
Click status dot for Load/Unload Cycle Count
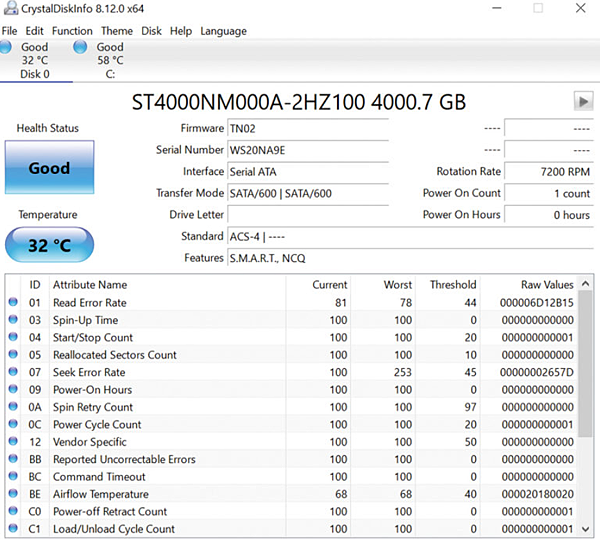pyautogui.click(x=13, y=528)
